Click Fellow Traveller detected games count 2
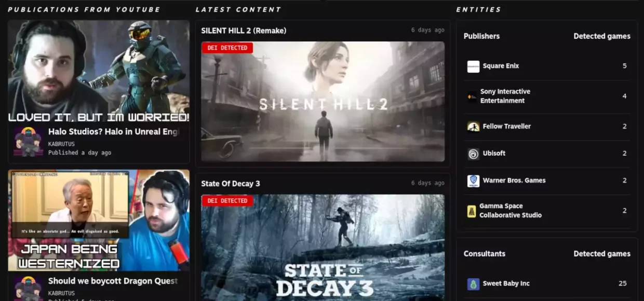Viewport: 644px width, 301px height. coord(625,126)
